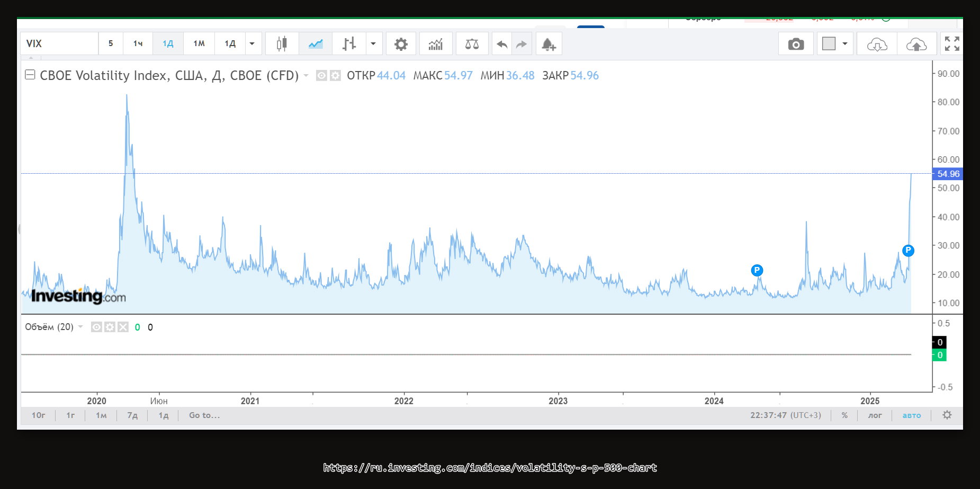Expand the chart type dropdown arrow
The width and height of the screenshot is (980, 489).
(373, 44)
